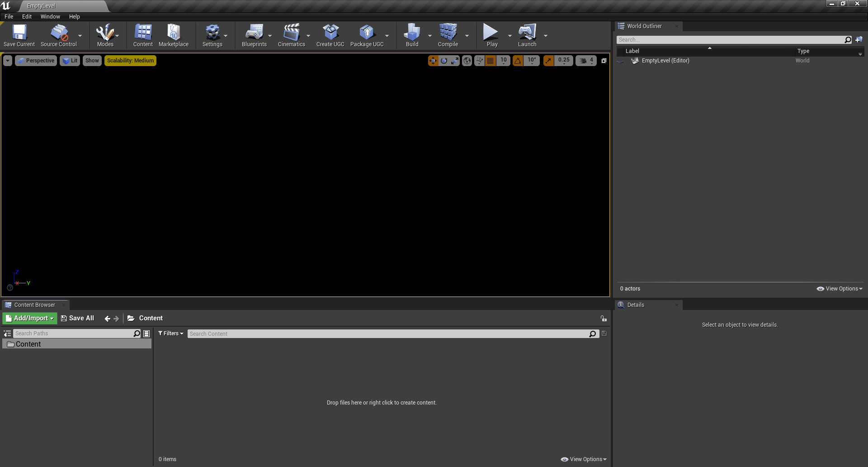Select the Content folder in the tree
Screen dimensions: 868x467
tap(77, 344)
